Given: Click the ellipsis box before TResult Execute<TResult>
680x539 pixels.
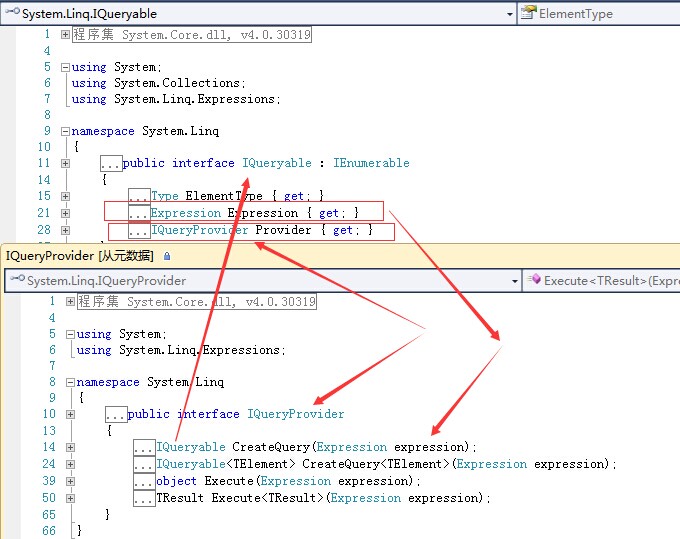Looking at the screenshot, I should (x=144, y=498).
